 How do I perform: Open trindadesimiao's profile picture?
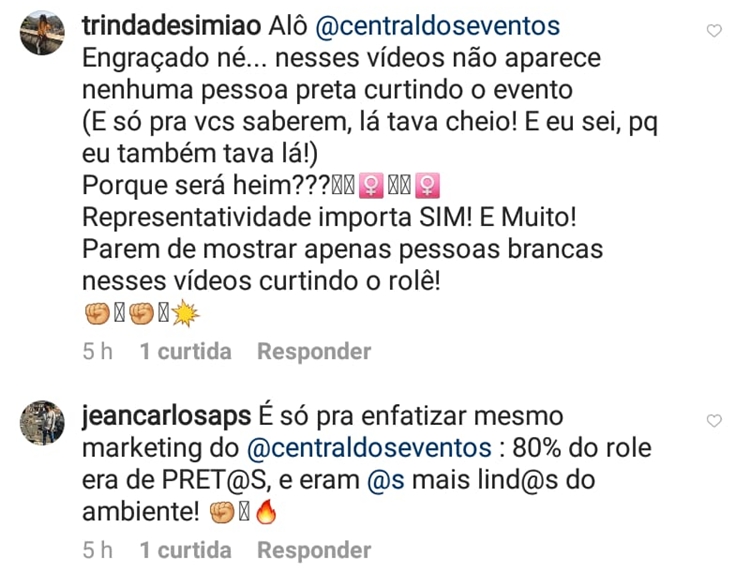point(42,33)
